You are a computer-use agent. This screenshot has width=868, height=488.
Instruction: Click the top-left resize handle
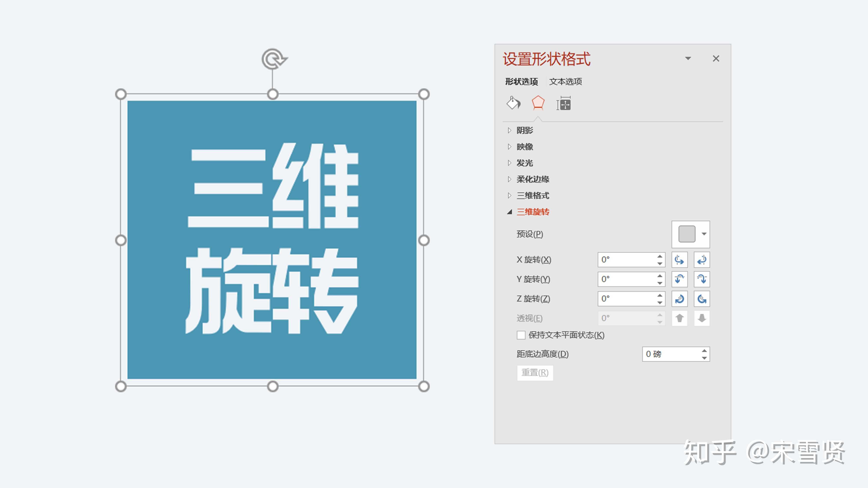[x=121, y=94]
